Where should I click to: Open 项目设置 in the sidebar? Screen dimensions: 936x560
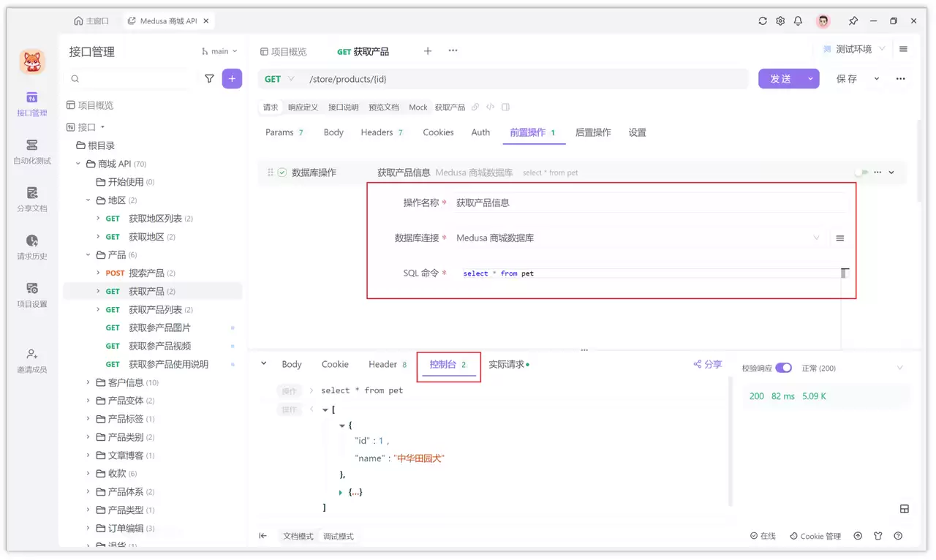click(32, 295)
